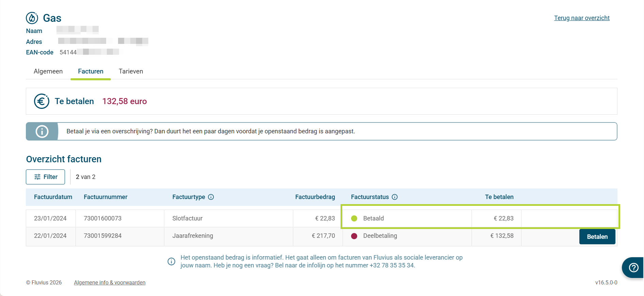Follow the Terug naar overzicht link
The width and height of the screenshot is (644, 296).
(581, 18)
